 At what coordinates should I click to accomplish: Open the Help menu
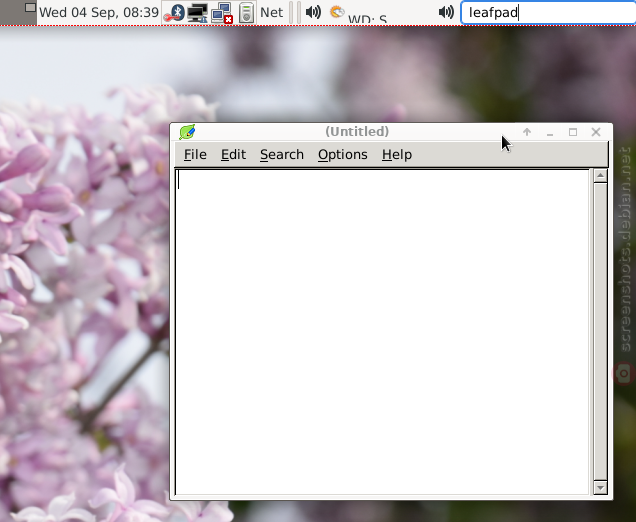(397, 155)
